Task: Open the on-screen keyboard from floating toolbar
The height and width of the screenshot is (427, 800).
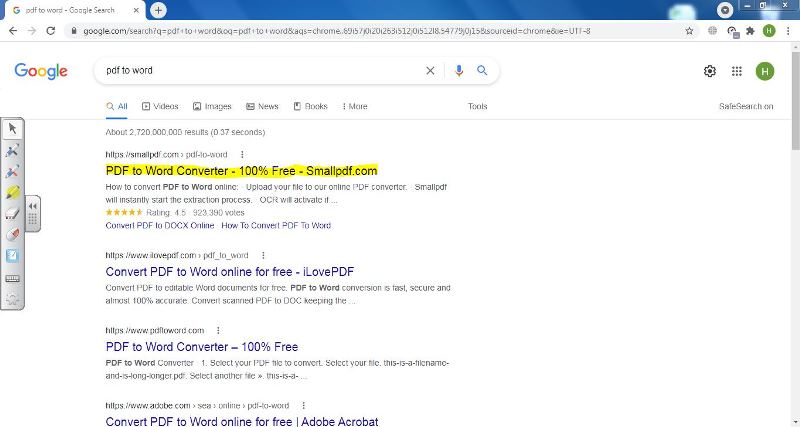Action: 13,278
